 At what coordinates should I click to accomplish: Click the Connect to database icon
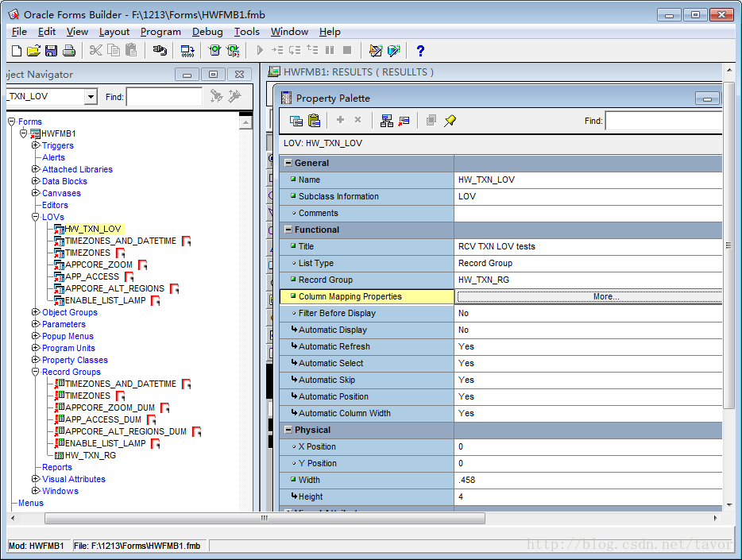pos(160,51)
